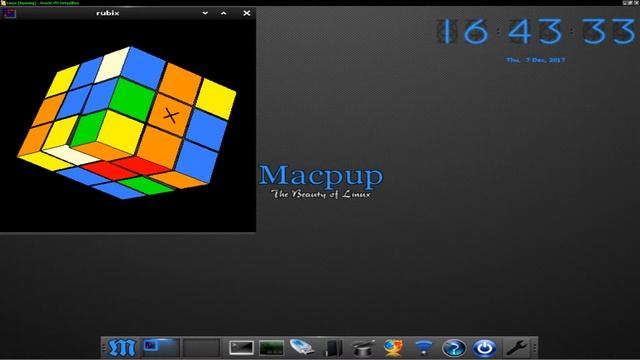Launch the terminal from the dock
Image resolution: width=640 pixels, height=360 pixels.
(241, 348)
